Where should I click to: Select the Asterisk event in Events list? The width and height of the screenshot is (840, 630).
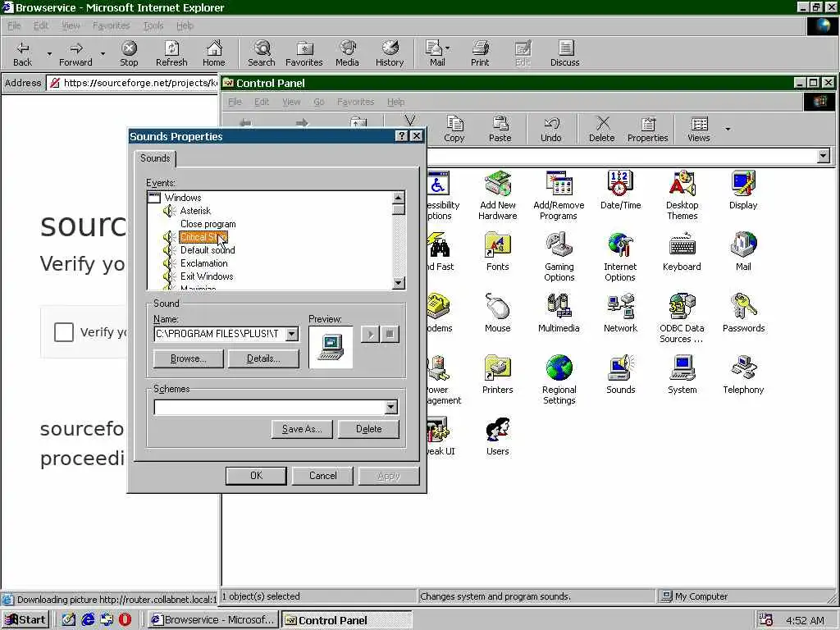click(x=195, y=211)
